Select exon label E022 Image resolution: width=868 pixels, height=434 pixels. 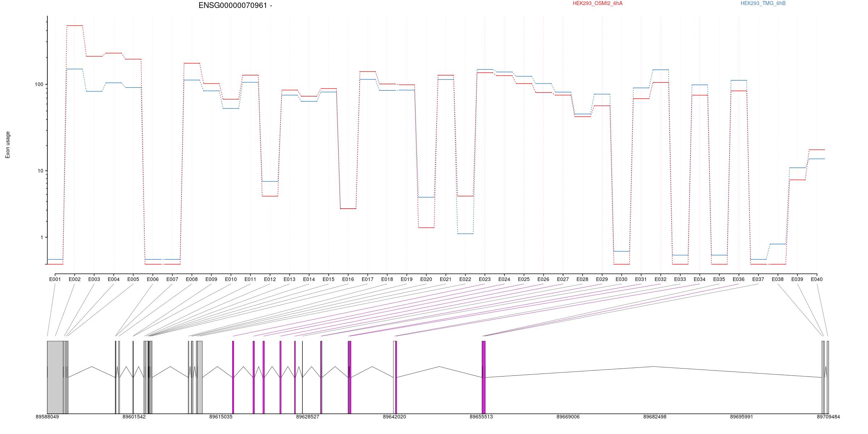point(465,279)
